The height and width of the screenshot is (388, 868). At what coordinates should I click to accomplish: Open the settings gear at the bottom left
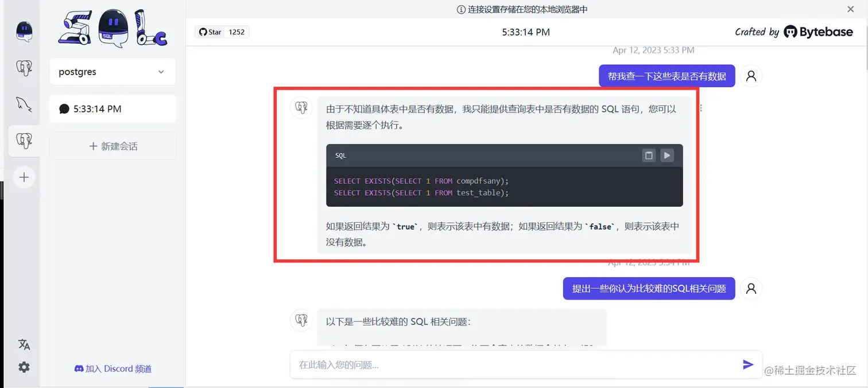tap(24, 367)
